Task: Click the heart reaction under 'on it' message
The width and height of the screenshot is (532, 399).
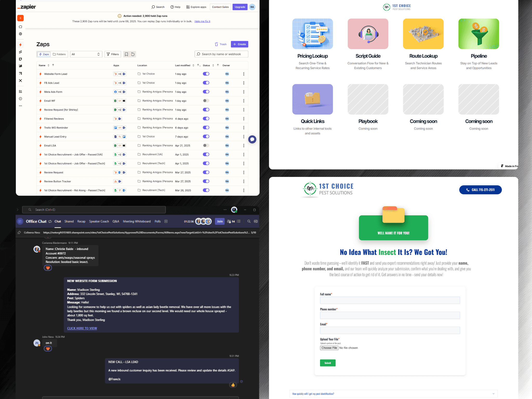Action: pos(48,349)
